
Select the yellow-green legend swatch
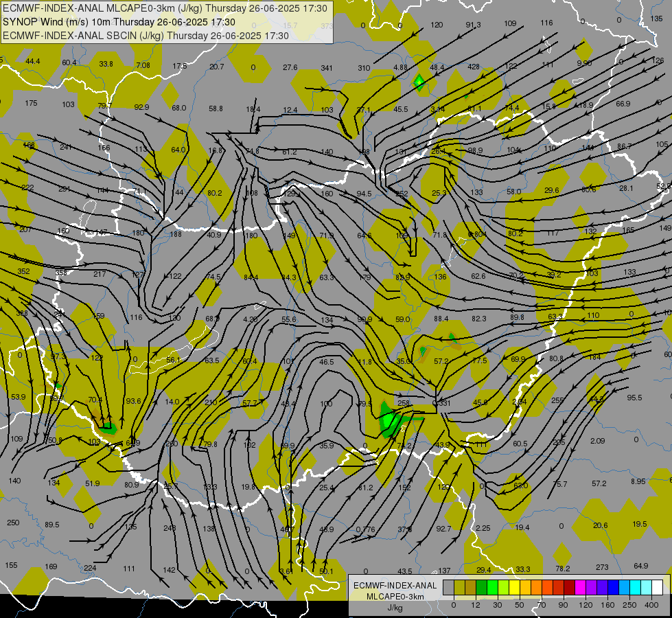[x=504, y=587]
